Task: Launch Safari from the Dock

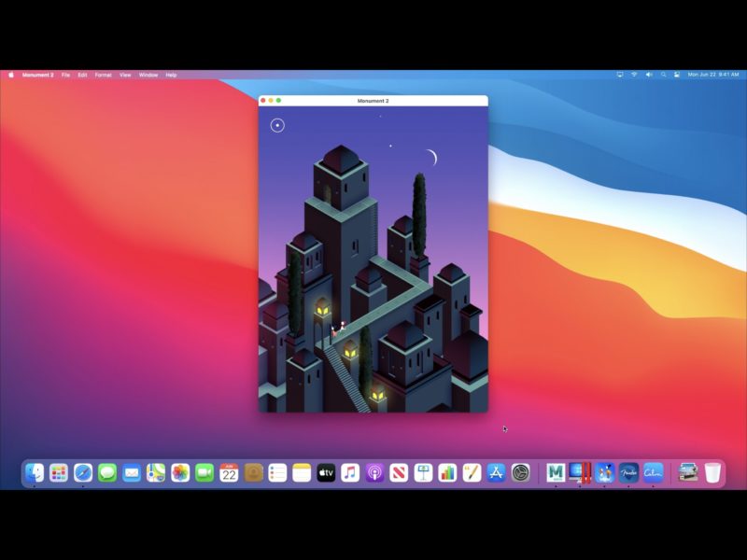Action: pyautogui.click(x=83, y=473)
